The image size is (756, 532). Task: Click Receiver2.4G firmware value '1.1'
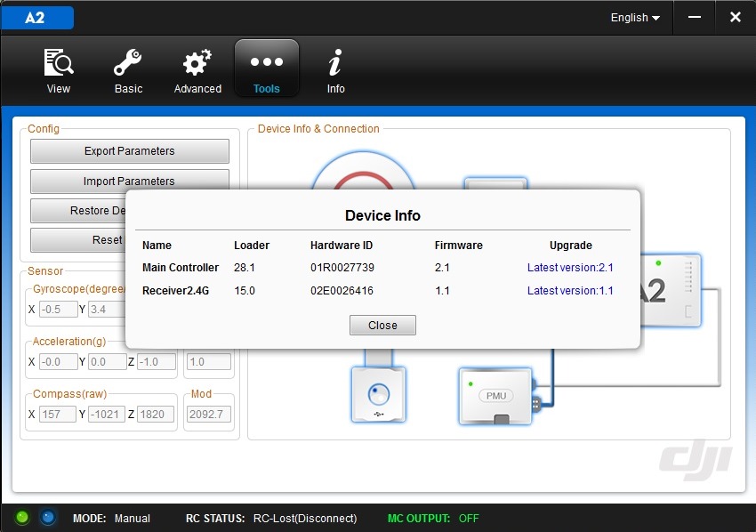[442, 290]
